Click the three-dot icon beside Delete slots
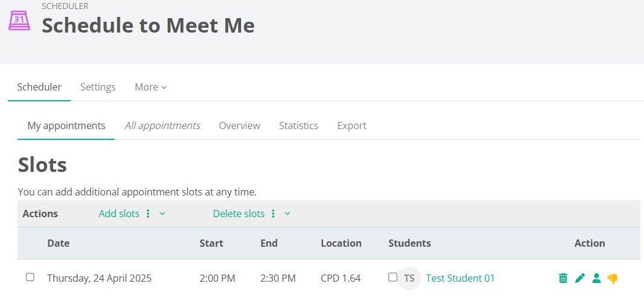Screen dimensions: 644x298 [x=273, y=214]
